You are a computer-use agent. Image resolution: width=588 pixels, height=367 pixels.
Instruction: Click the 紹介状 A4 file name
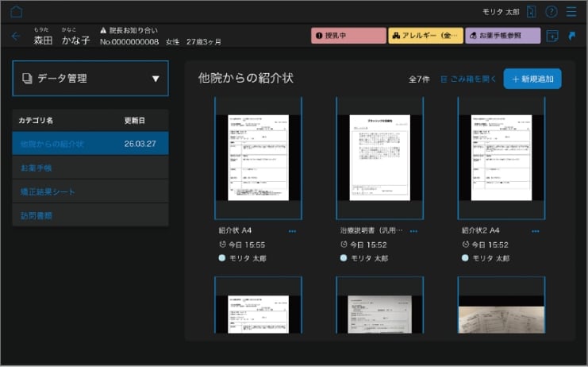pos(235,230)
